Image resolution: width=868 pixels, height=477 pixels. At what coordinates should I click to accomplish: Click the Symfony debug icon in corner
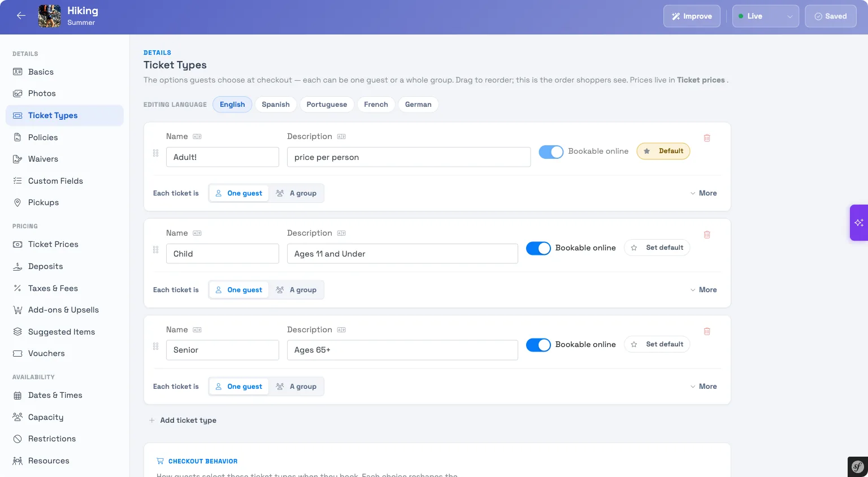click(x=858, y=467)
